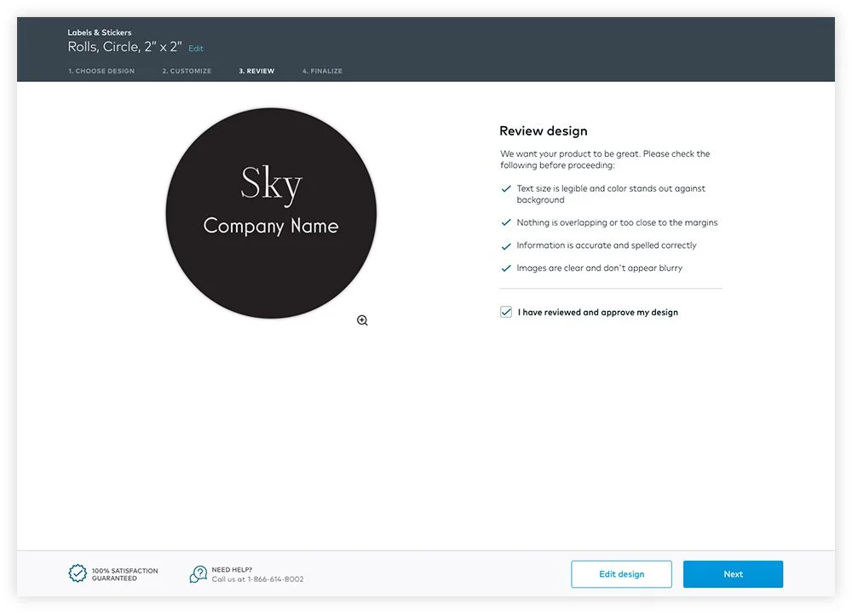
Task: Click the blue Next button
Action: 733,574
